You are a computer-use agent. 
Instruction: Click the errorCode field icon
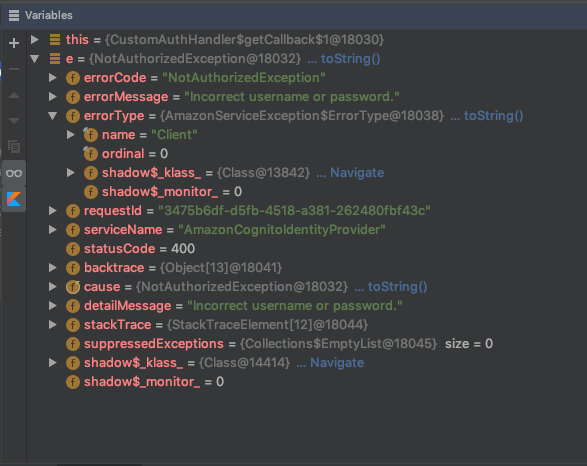pos(73,78)
